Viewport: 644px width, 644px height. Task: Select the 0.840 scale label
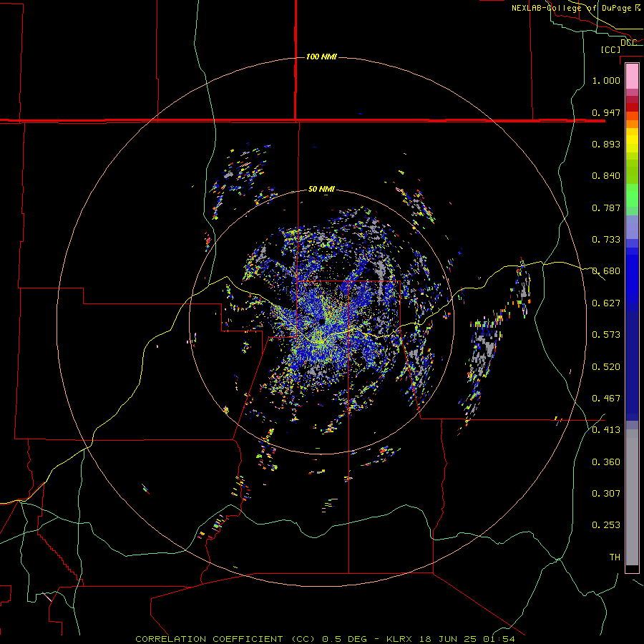point(606,176)
